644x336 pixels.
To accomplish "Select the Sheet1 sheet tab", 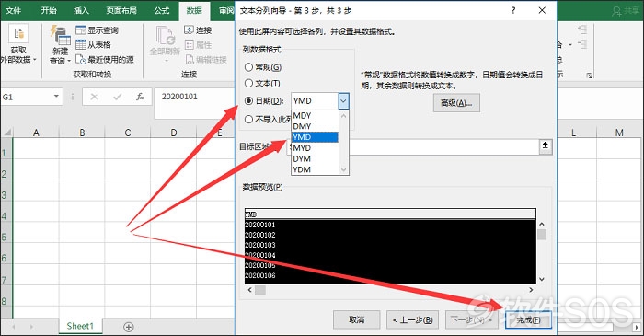I will 80,326.
